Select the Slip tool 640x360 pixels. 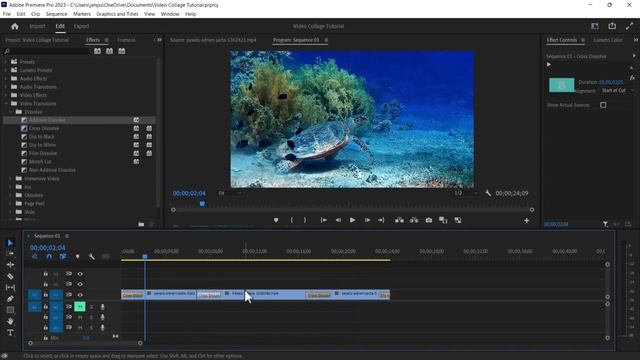coord(10,287)
